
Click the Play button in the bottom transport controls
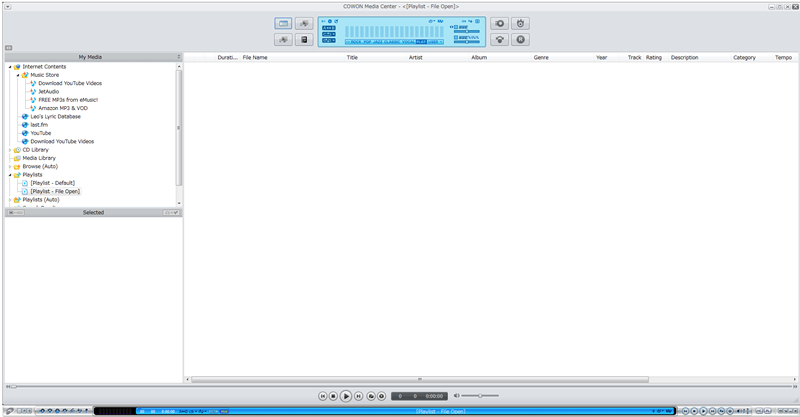(345, 396)
